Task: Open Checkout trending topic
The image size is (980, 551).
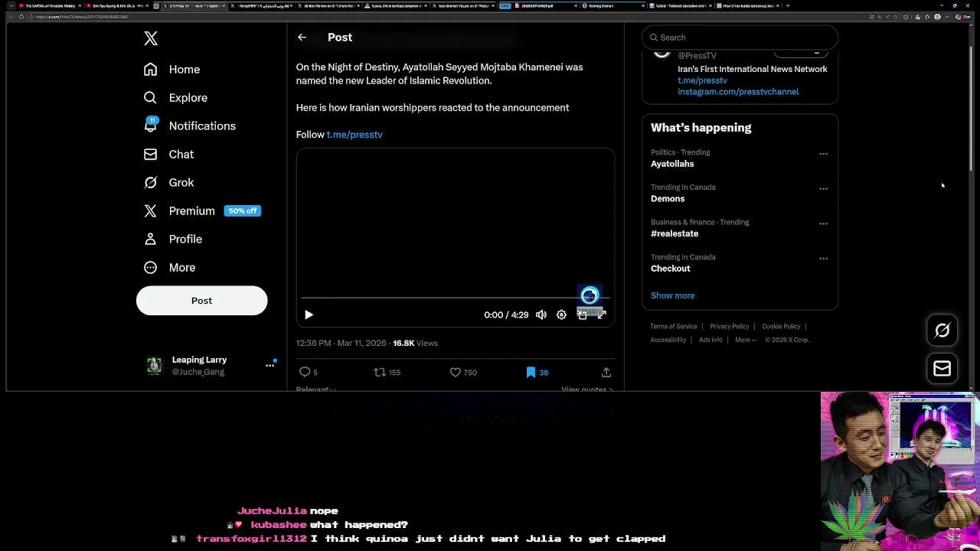Action: 671,269
